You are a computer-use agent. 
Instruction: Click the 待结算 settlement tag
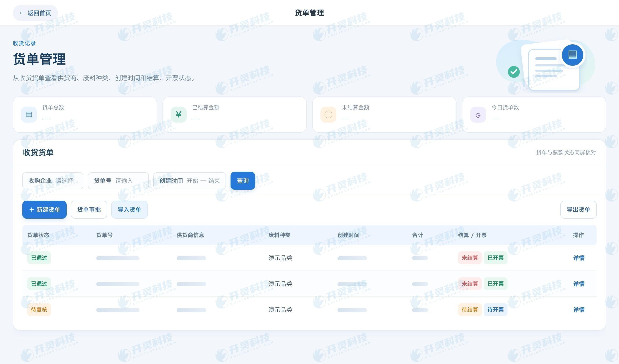(x=470, y=310)
